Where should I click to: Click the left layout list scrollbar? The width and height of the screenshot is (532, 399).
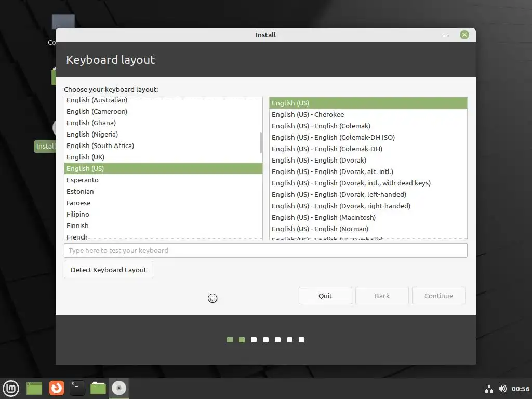coord(261,142)
